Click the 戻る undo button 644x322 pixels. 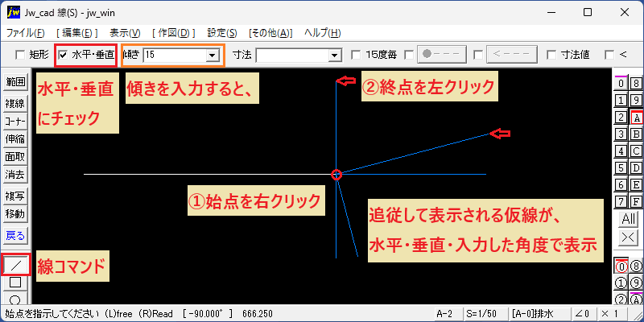click(x=15, y=236)
